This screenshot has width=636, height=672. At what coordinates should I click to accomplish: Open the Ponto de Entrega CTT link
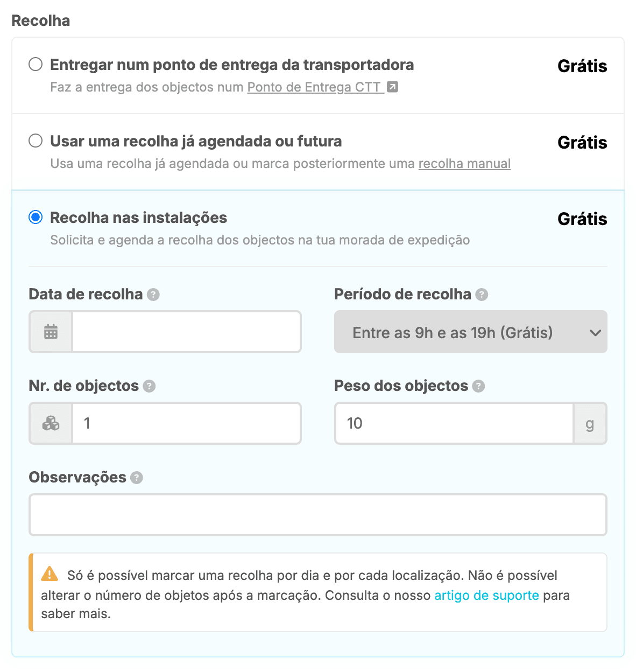tap(315, 87)
